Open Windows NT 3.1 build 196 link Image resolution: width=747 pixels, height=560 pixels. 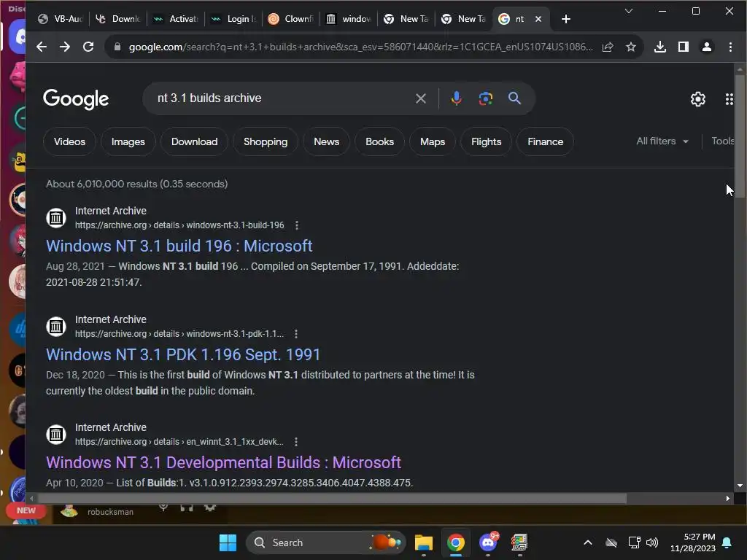pos(179,246)
